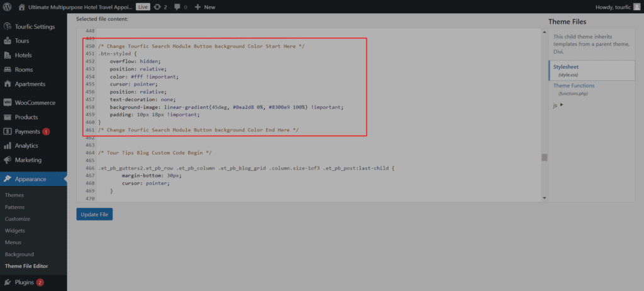644x291 pixels.
Task: Open the Hotels menu
Action: (x=23, y=55)
